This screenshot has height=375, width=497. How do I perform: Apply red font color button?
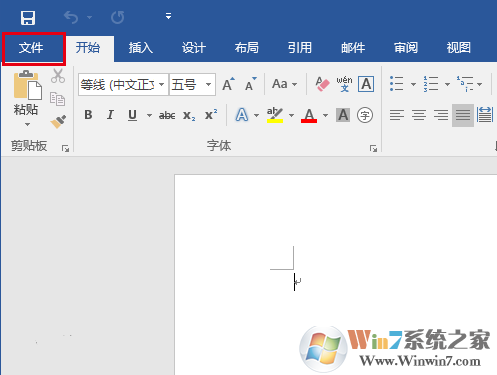[309, 115]
